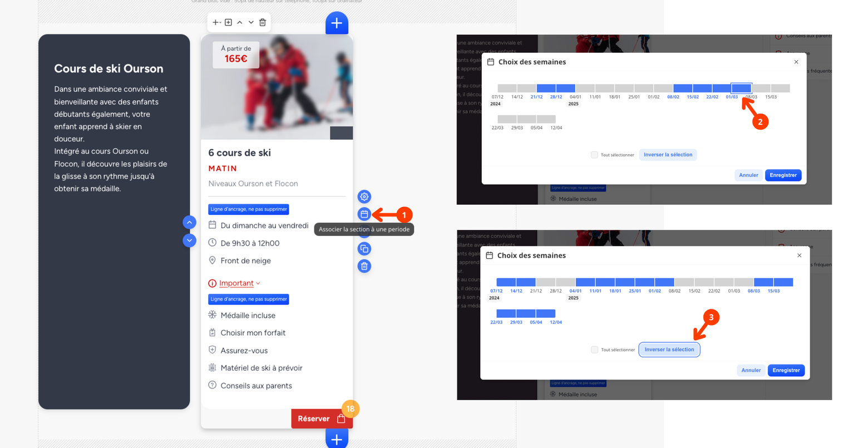Move block down with toolbar chevron
868x448 pixels.
coord(251,22)
